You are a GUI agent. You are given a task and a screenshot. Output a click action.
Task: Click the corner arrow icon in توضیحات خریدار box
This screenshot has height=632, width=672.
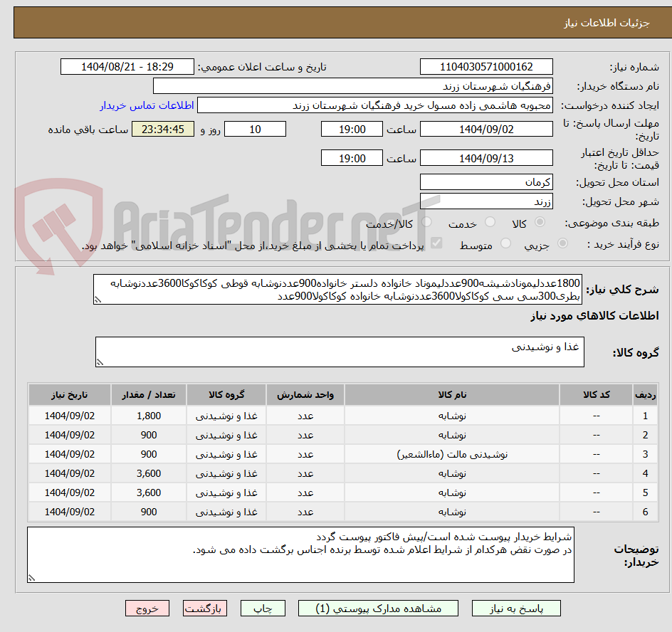click(31, 577)
